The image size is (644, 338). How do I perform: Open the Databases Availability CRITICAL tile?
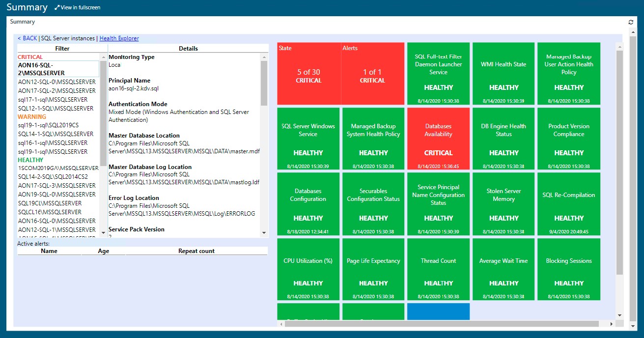438,138
